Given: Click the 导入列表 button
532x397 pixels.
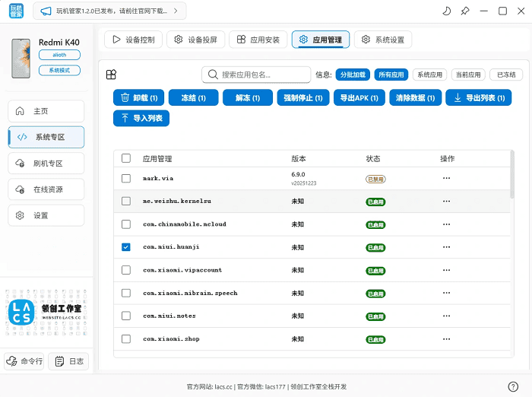Looking at the screenshot, I should 141,118.
